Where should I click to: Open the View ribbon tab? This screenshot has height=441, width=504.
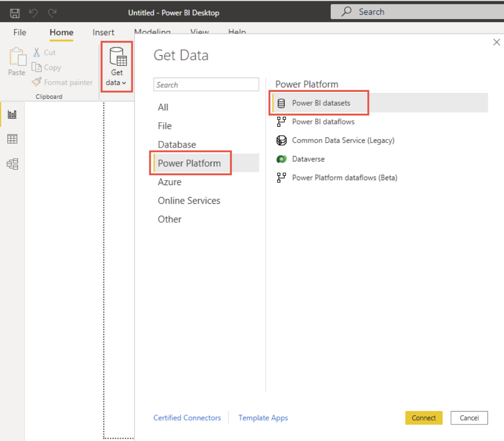[200, 32]
